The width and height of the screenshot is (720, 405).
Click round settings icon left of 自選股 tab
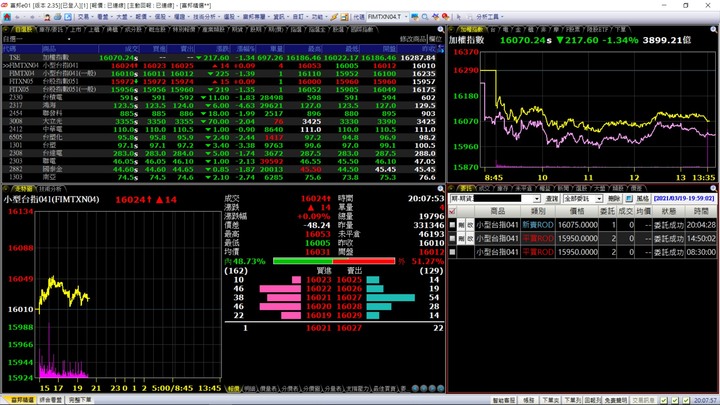[6, 29]
